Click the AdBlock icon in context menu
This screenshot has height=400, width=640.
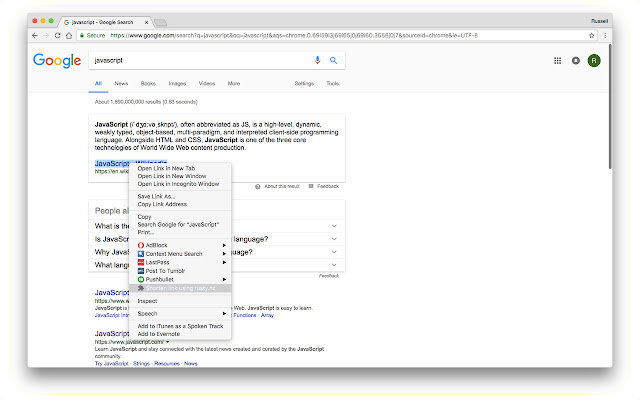pos(141,245)
